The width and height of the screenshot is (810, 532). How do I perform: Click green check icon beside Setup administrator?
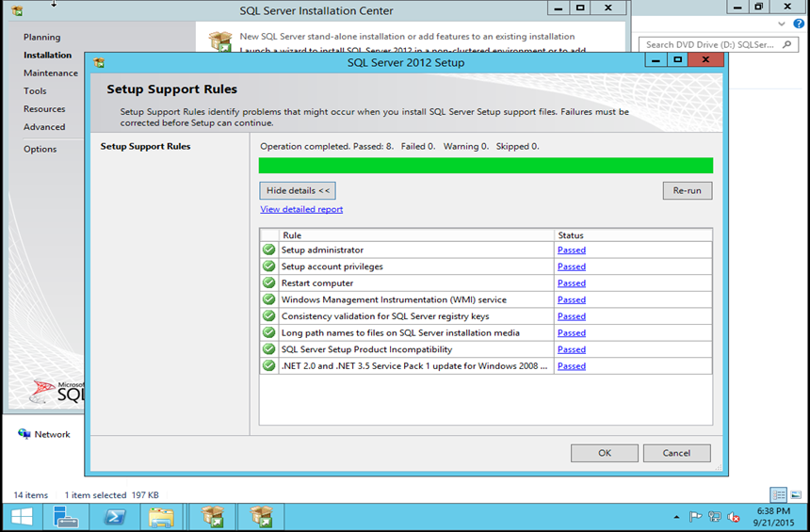(269, 250)
